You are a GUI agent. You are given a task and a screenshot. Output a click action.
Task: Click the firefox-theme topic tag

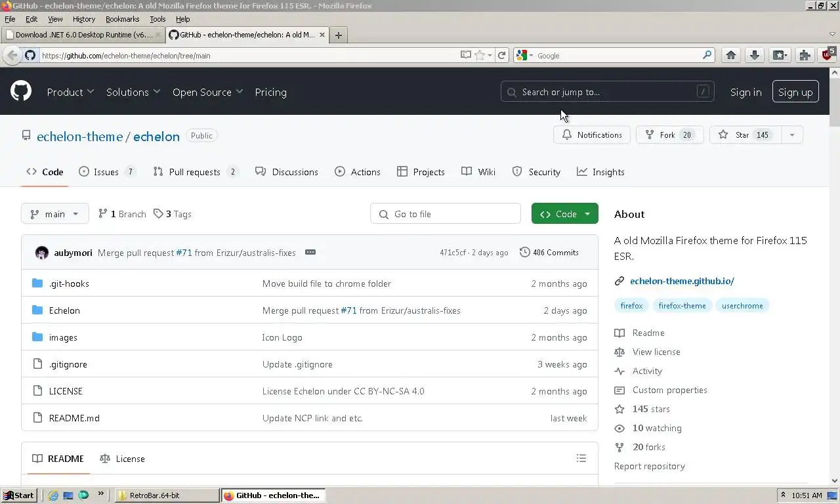[682, 306]
